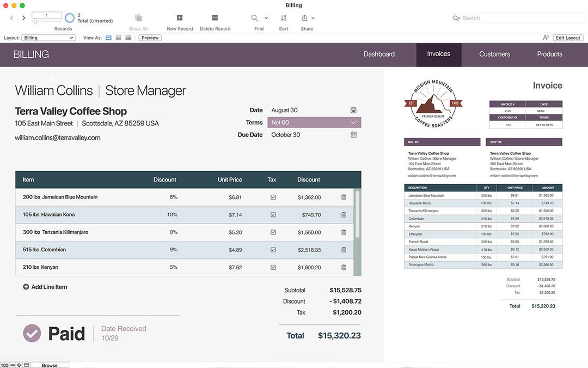
Task: Toggle the Tax checkbox on the Colombian row
Action: (273, 250)
